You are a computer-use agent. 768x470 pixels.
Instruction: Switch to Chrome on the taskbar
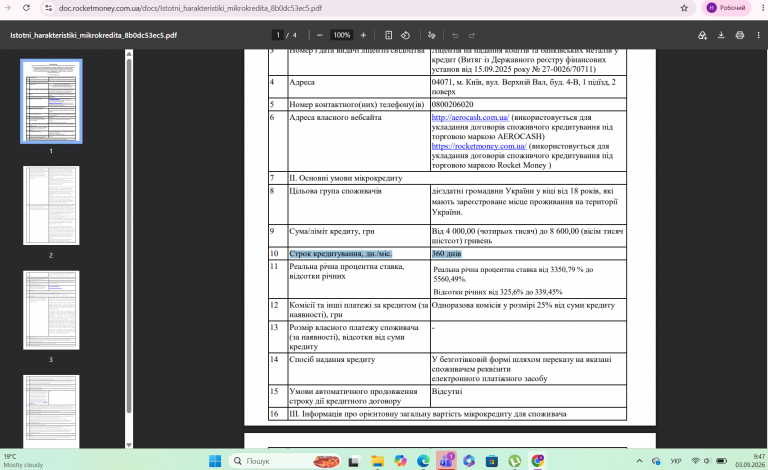coord(538,461)
